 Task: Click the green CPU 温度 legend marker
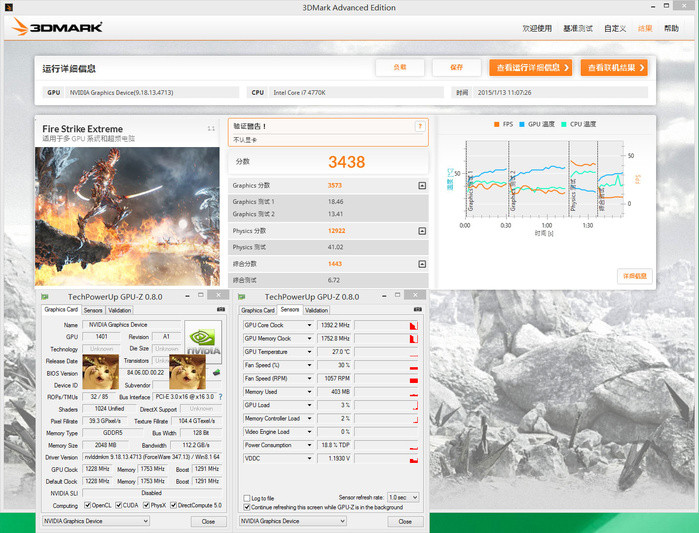564,124
